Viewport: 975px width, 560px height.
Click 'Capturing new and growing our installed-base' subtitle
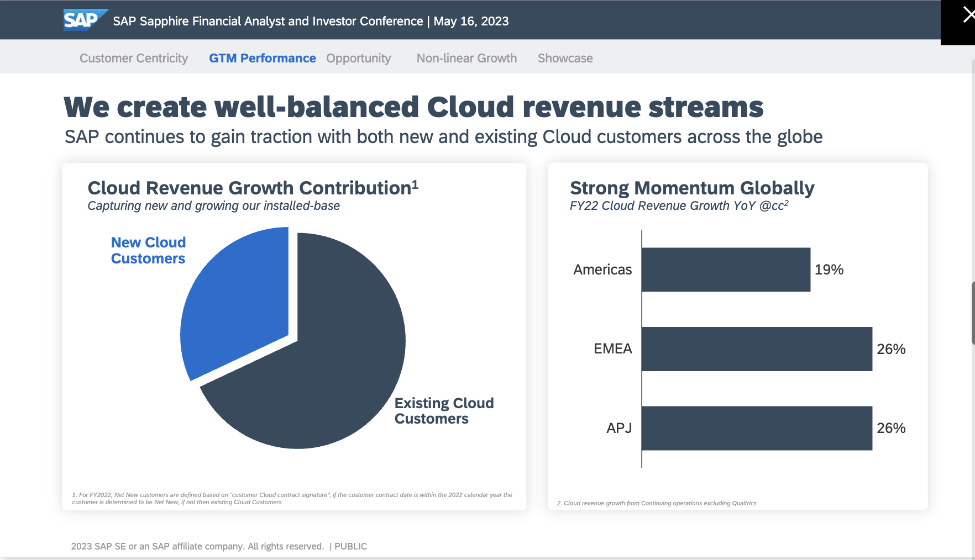click(213, 206)
